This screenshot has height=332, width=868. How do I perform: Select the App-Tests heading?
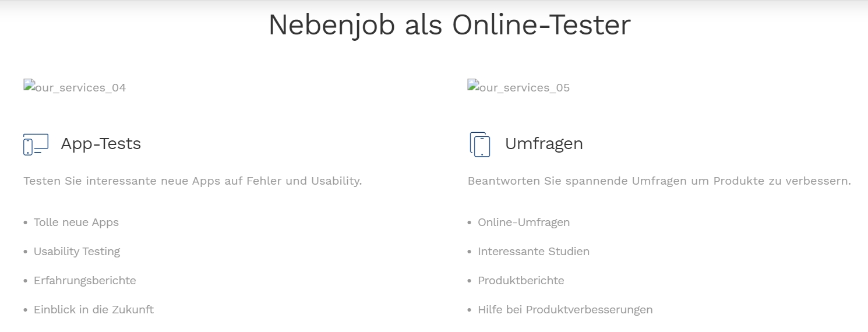point(101,143)
